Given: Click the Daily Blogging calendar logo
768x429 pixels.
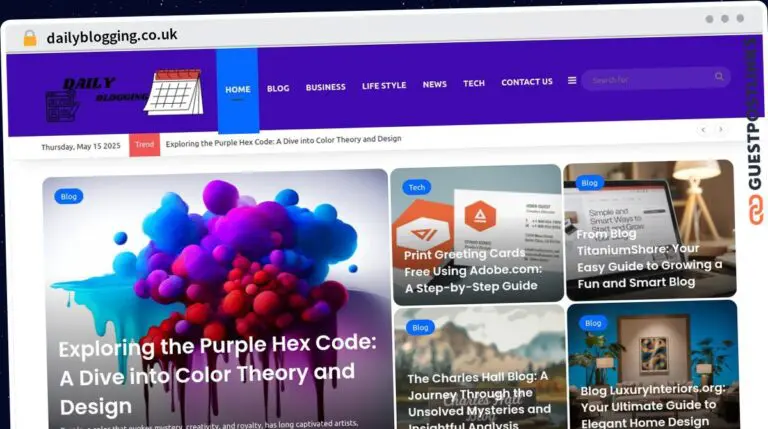Looking at the screenshot, I should pos(124,95).
